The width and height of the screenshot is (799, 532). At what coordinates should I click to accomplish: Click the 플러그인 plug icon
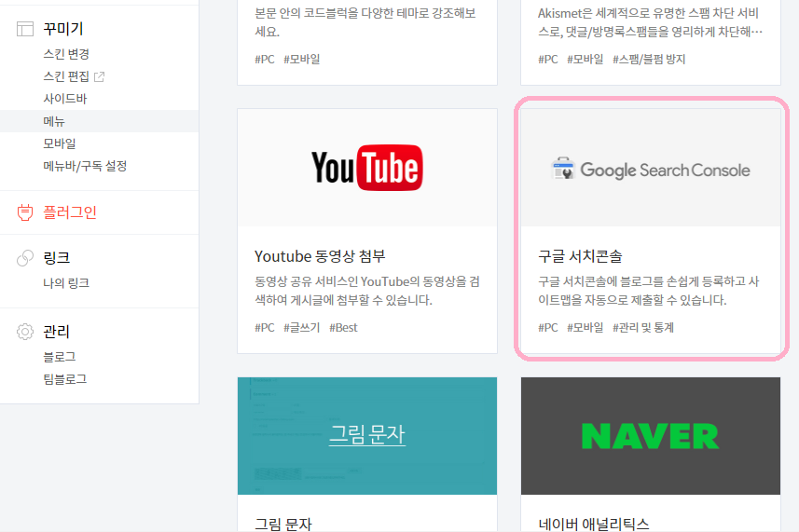tap(25, 212)
